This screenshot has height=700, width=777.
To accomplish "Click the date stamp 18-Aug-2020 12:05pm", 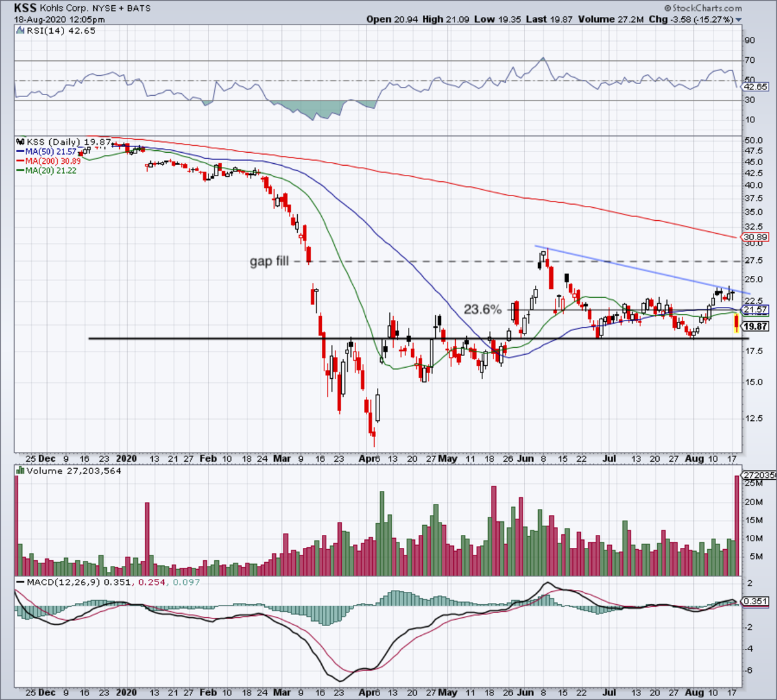I will (x=60, y=19).
